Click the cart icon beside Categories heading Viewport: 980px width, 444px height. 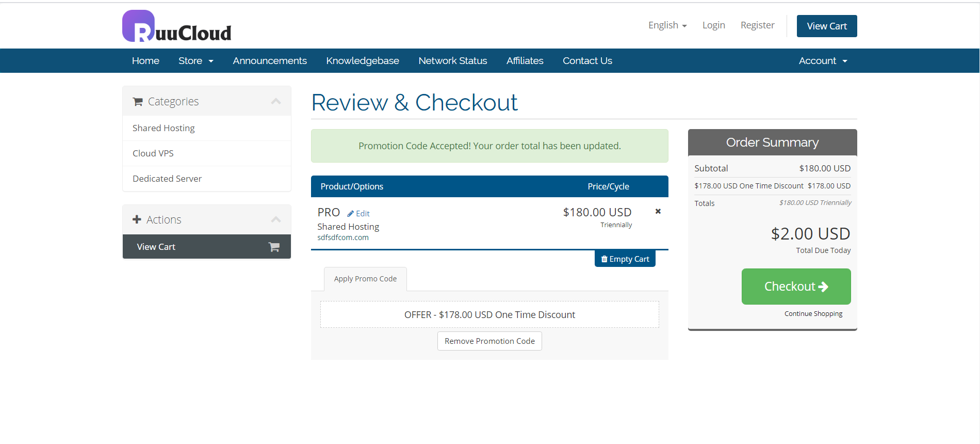[x=138, y=102]
